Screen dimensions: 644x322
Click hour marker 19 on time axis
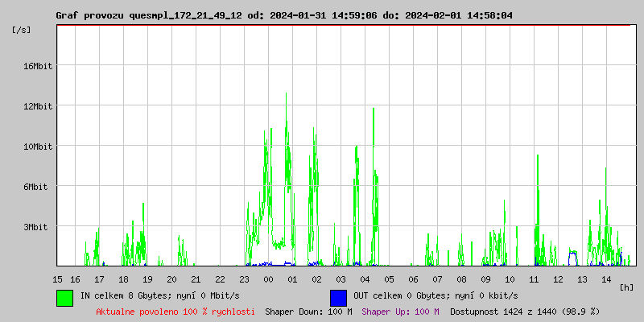(x=147, y=279)
